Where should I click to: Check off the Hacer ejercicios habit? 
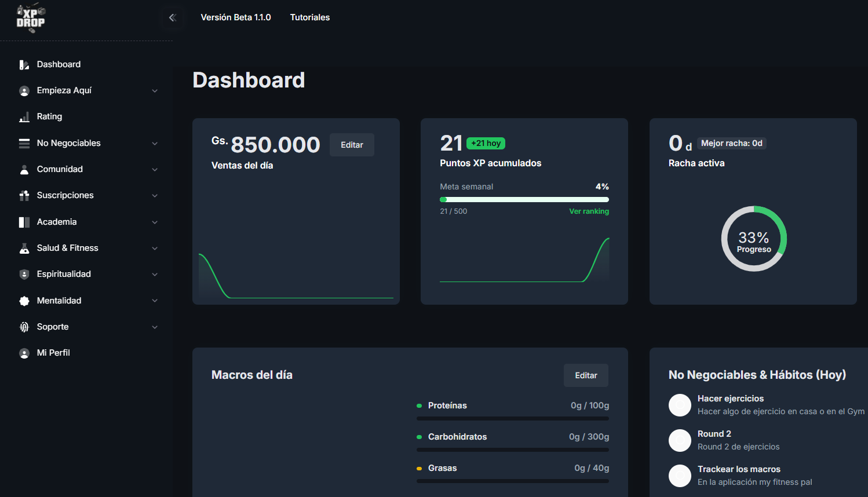[x=680, y=405]
